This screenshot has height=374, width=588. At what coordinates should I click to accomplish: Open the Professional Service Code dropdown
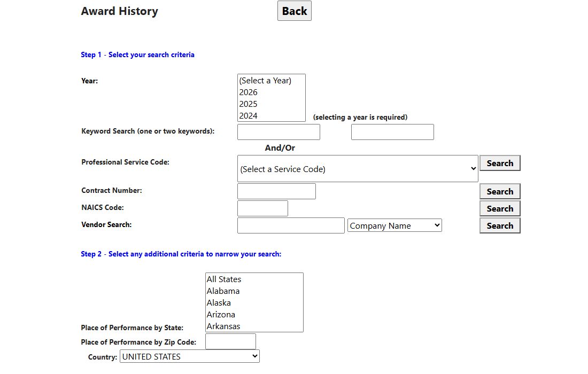[358, 169]
